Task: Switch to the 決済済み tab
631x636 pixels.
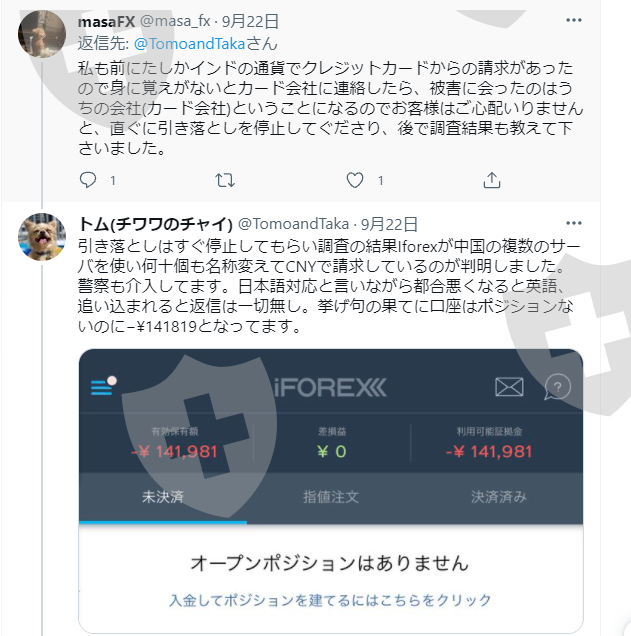Action: click(499, 497)
